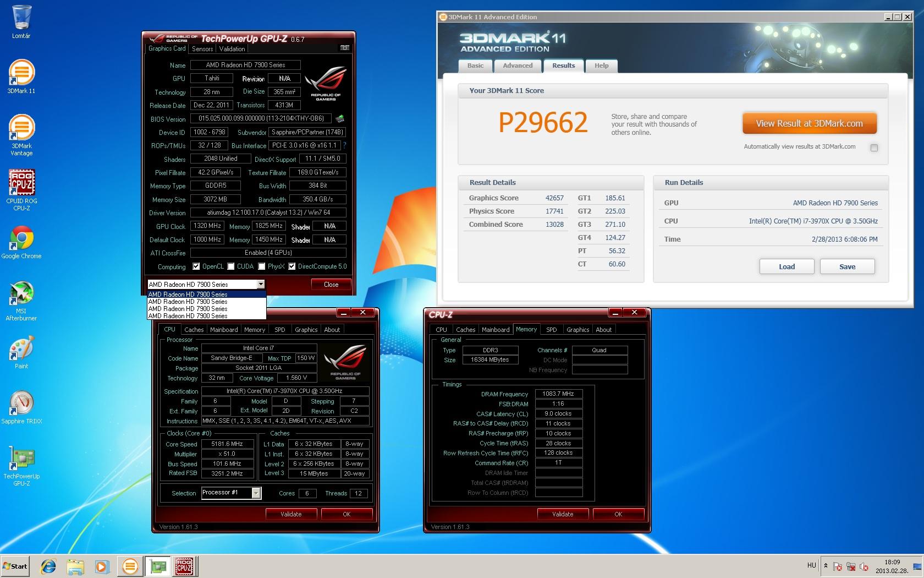924x578 pixels.
Task: Open the Help tab in 3DMark 11
Action: click(x=601, y=66)
